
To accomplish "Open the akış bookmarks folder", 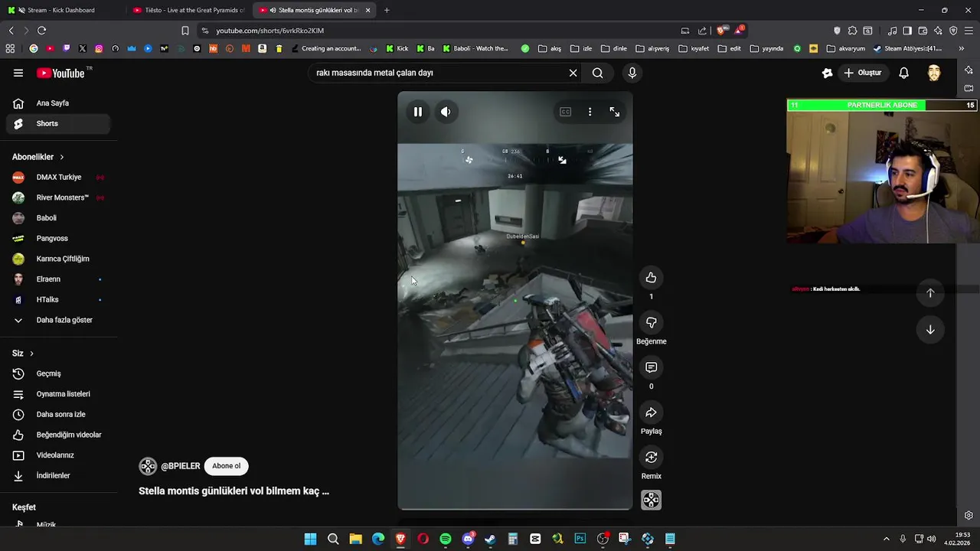I will pyautogui.click(x=550, y=48).
